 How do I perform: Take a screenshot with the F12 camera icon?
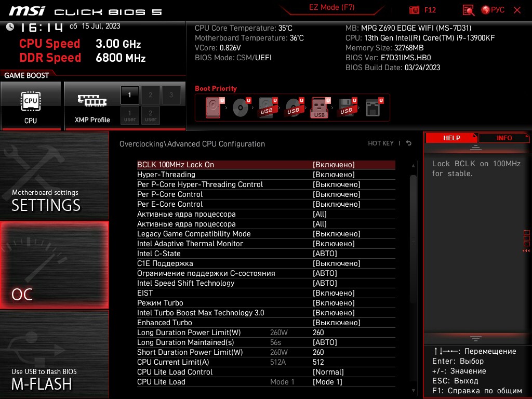(414, 10)
